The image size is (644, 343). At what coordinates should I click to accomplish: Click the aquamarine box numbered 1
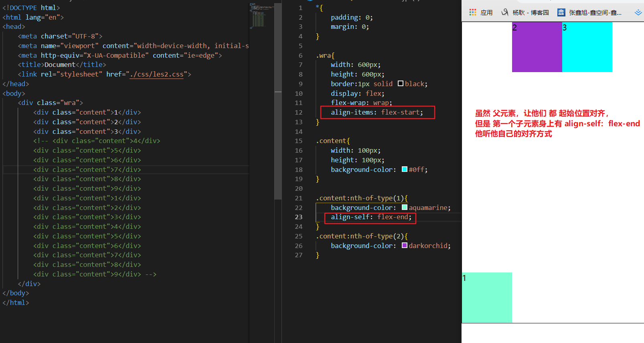[x=487, y=297]
